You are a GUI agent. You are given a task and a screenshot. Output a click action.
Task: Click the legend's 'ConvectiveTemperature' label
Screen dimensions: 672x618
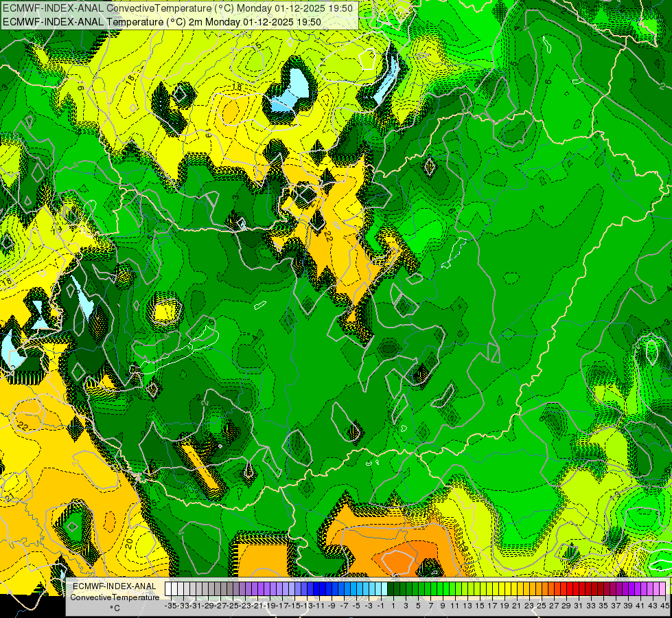coord(115,597)
